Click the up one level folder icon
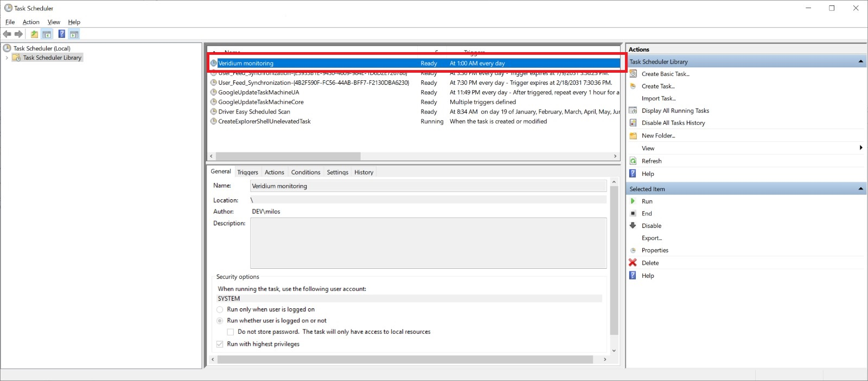The width and height of the screenshot is (868, 381). (34, 34)
